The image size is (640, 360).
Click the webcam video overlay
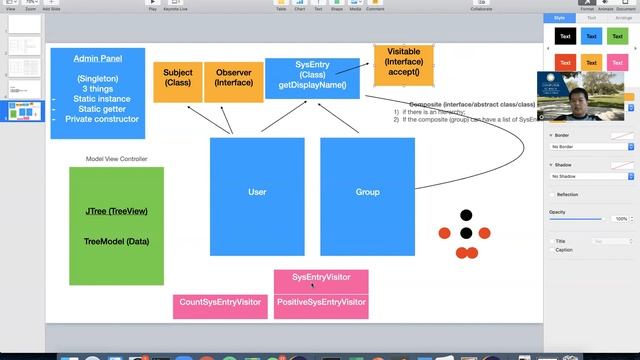580,96
